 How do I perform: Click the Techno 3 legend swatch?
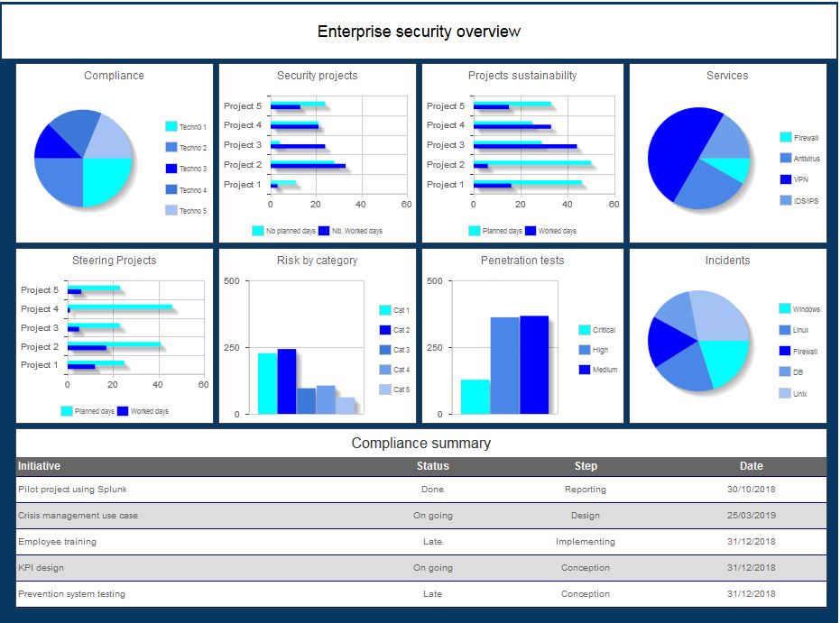[x=171, y=168]
